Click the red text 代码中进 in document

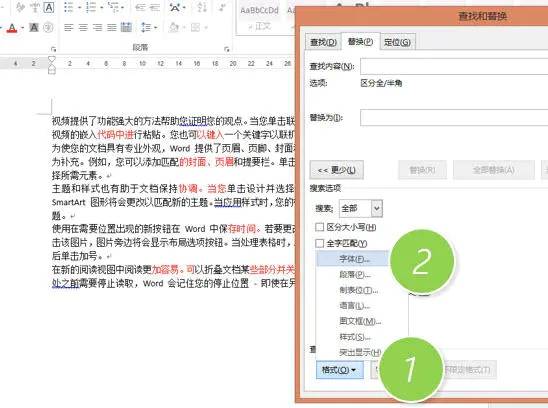pos(115,135)
